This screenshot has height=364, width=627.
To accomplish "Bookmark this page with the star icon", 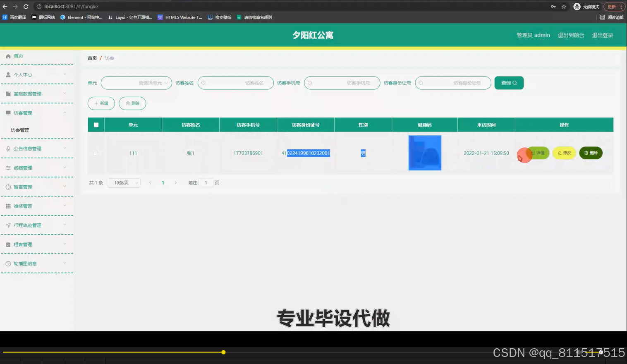I will (x=564, y=7).
